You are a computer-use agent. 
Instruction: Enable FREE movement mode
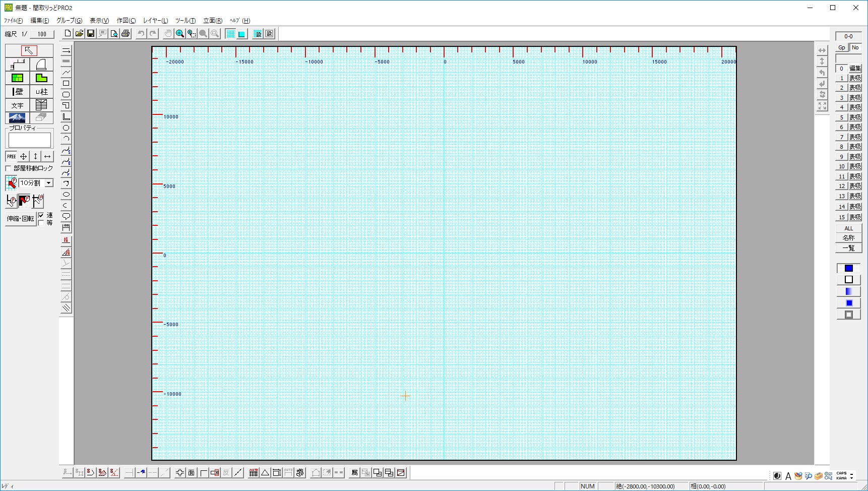click(11, 156)
